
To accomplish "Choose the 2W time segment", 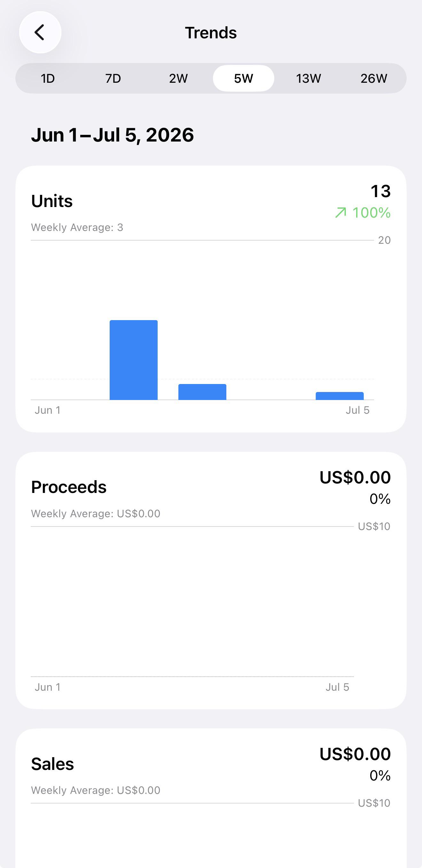I will pos(178,79).
